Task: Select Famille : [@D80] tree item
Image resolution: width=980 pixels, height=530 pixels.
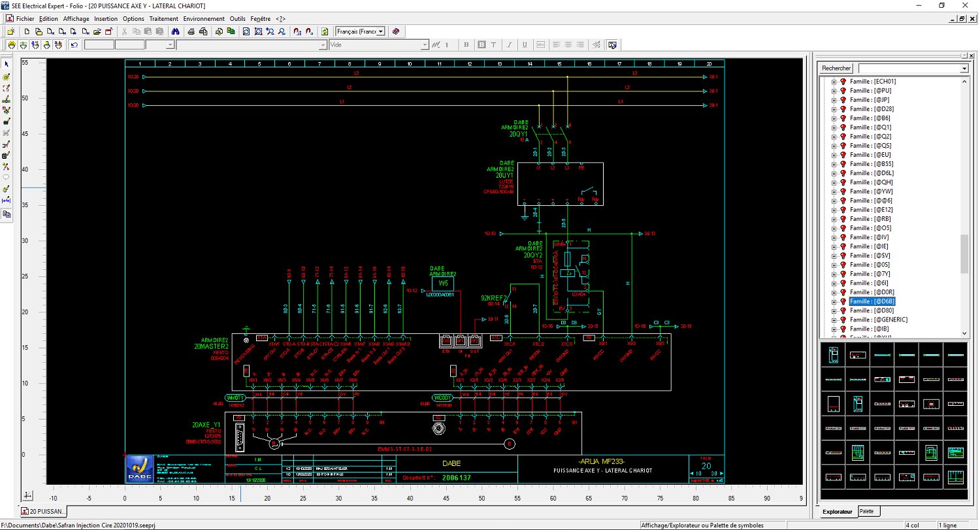Action: [x=872, y=310]
